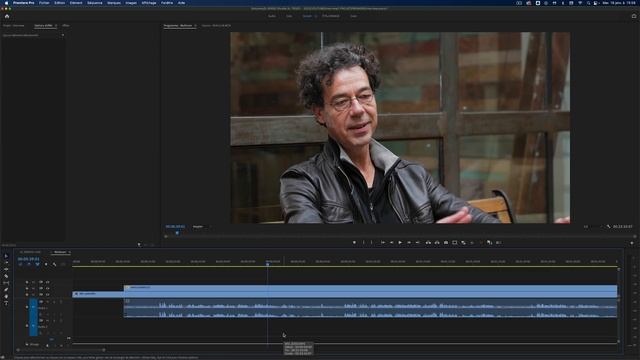640x360 pixels.
Task: Click the Lift button
Action: pos(428,242)
